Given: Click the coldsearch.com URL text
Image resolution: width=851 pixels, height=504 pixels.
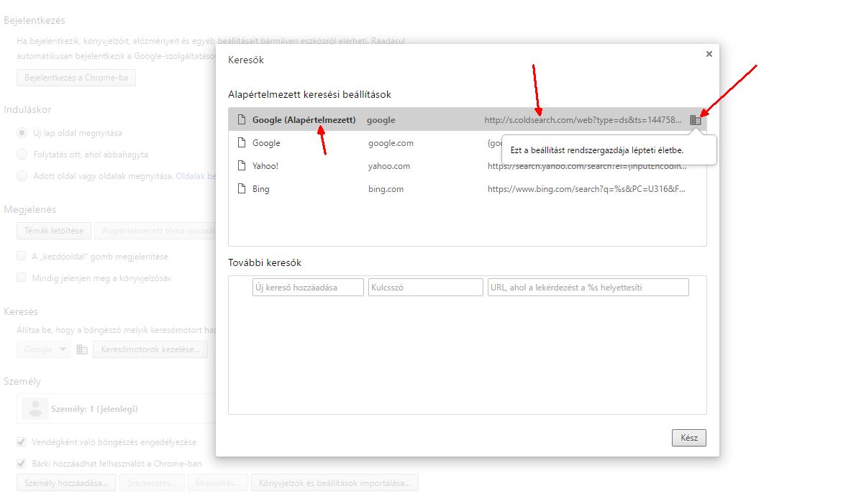Looking at the screenshot, I should (x=583, y=120).
